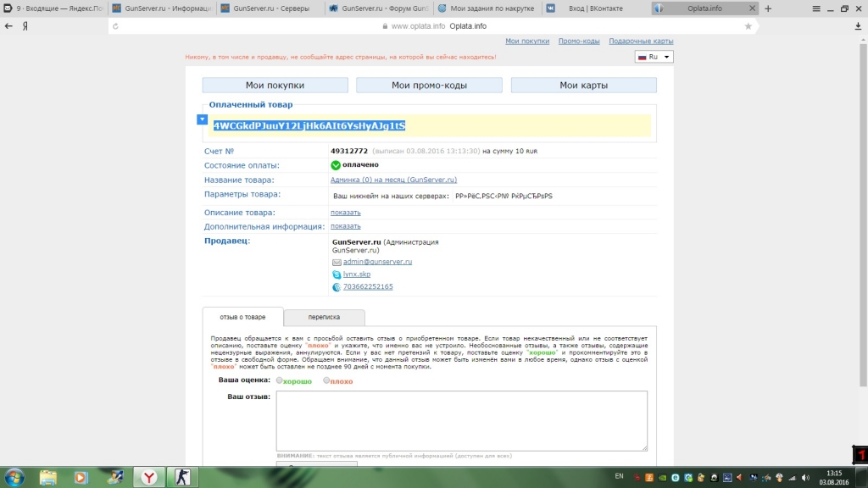Open a new browser tab with plus
868x488 pixels.
768,8
